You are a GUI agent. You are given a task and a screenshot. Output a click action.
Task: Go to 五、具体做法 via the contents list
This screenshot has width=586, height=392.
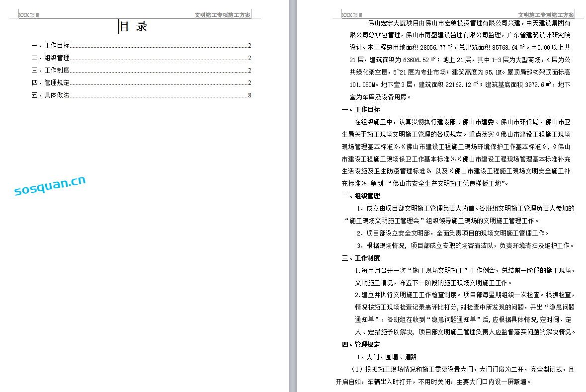[50, 95]
